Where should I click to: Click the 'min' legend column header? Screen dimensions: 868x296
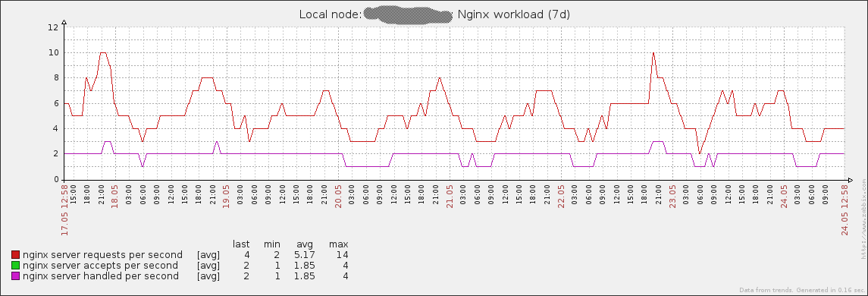272,244
